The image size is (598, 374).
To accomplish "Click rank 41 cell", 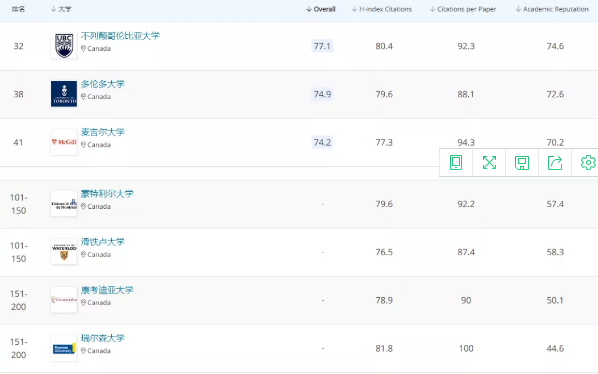I will click(x=18, y=142).
